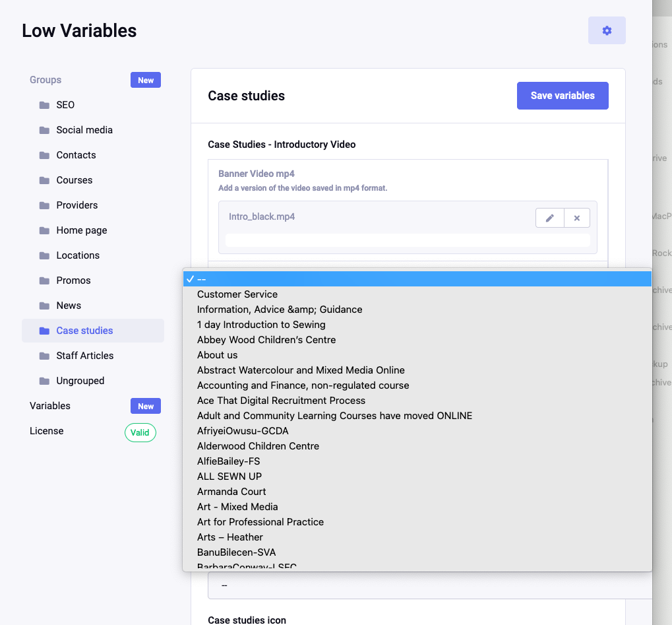672x625 pixels.
Task: Create a new group with New button
Action: (146, 81)
